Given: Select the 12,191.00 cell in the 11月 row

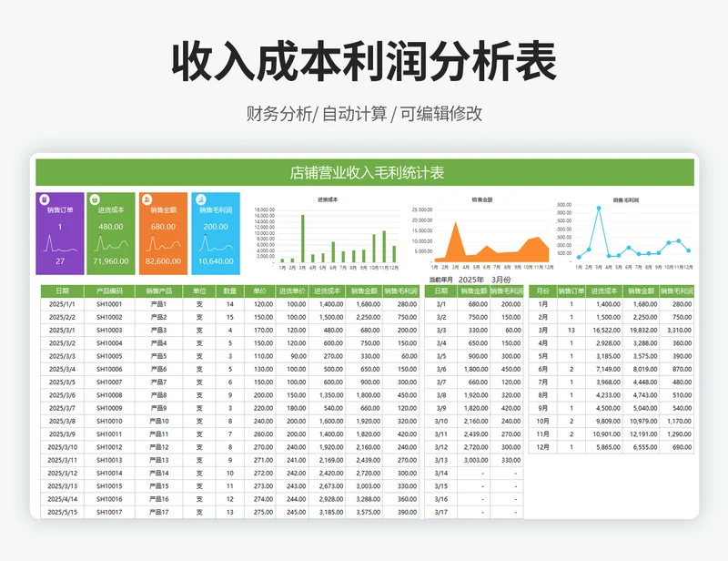Looking at the screenshot, I should (642, 434).
